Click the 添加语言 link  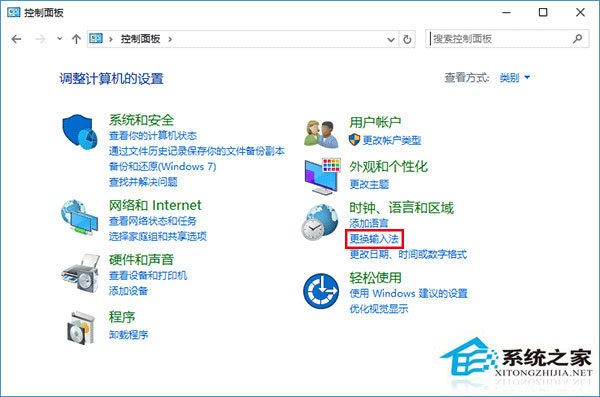[x=369, y=223]
